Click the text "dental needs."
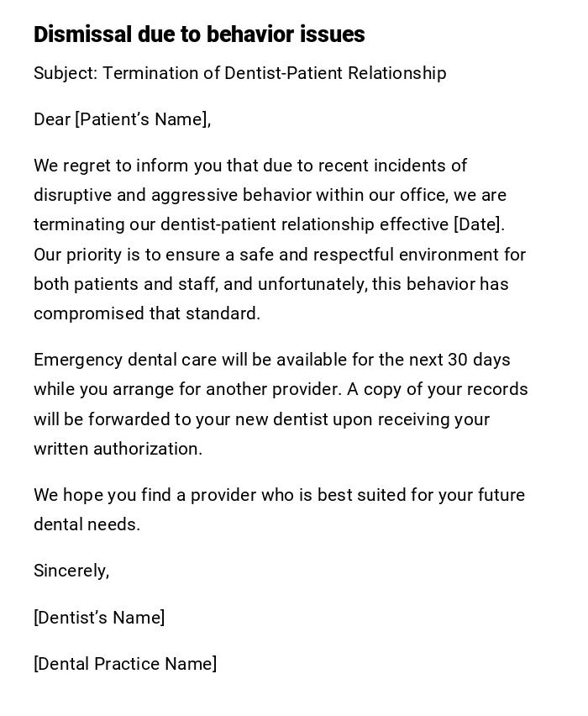 (x=87, y=524)
